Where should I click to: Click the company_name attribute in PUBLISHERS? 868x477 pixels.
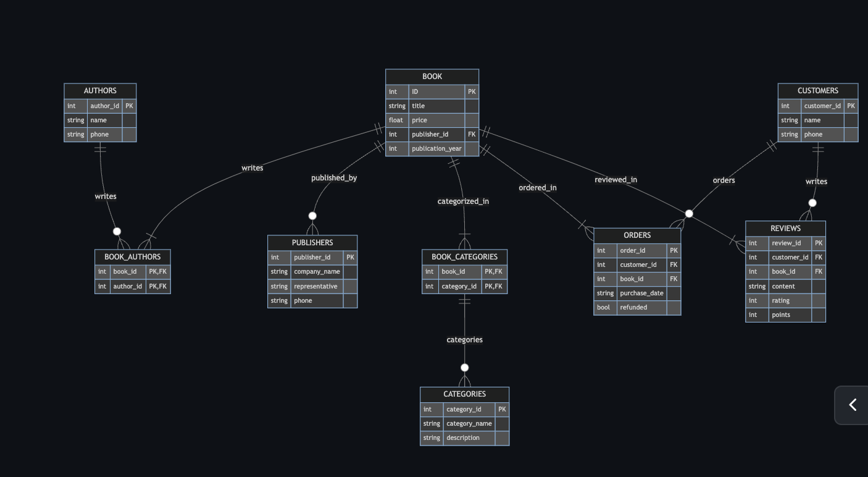[317, 272]
